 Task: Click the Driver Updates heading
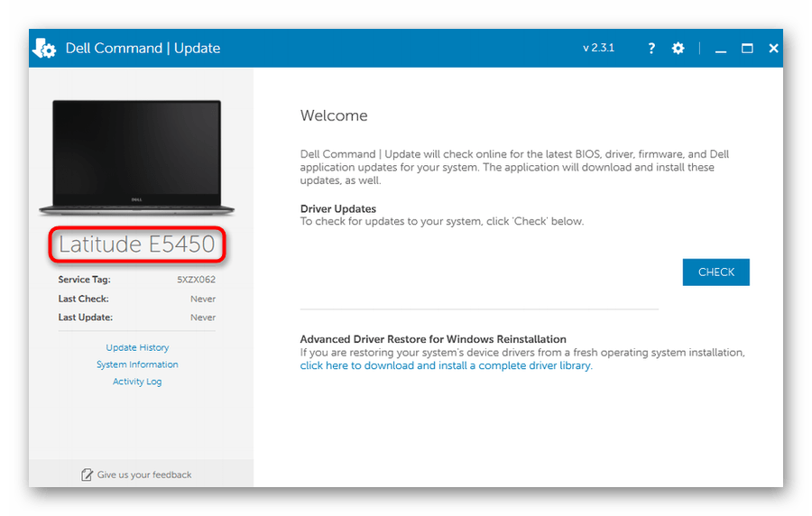[338, 208]
